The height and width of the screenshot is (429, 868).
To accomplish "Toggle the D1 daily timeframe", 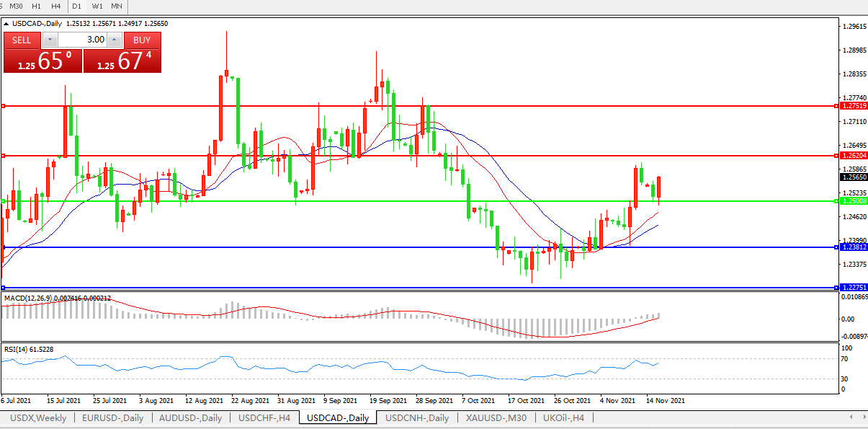I will tap(76, 6).
